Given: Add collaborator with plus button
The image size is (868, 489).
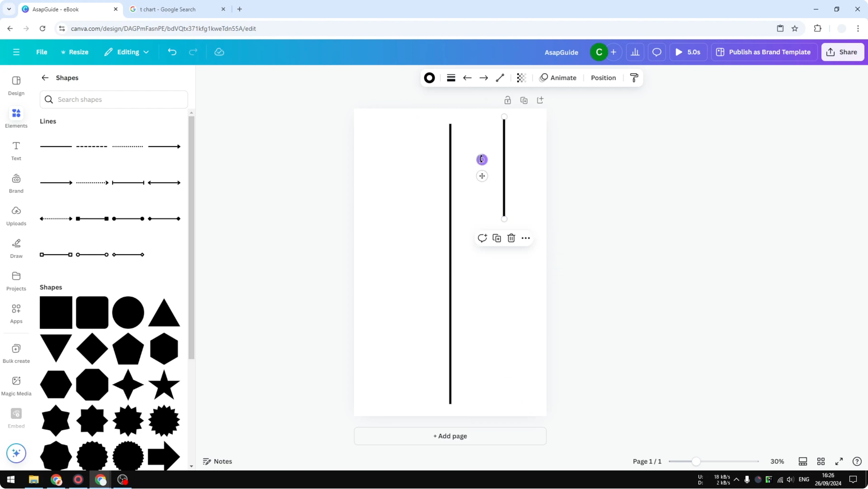Looking at the screenshot, I should click(x=614, y=52).
